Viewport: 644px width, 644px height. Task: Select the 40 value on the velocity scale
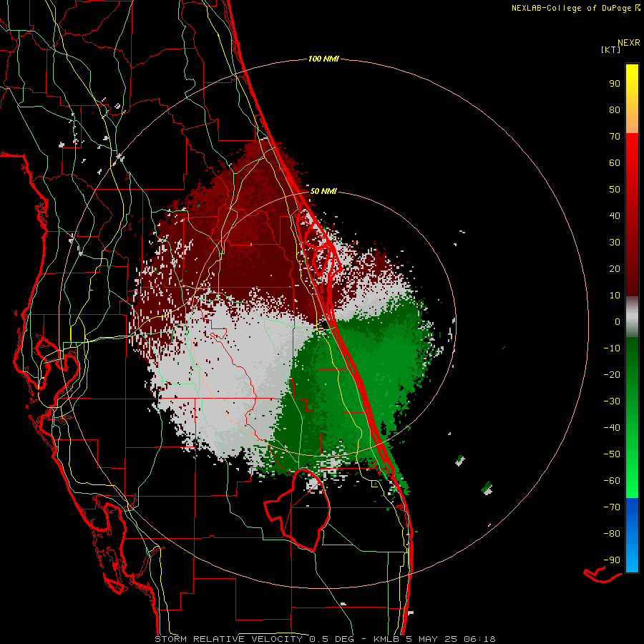(x=615, y=215)
